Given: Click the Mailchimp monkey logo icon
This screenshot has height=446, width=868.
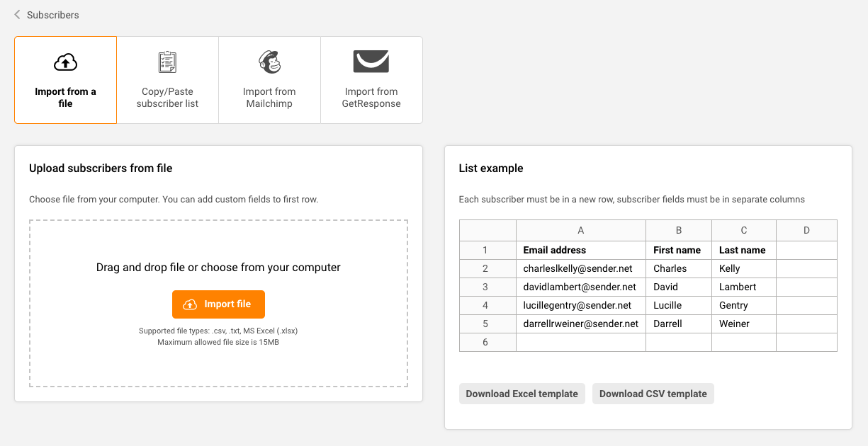Looking at the screenshot, I should (269, 62).
